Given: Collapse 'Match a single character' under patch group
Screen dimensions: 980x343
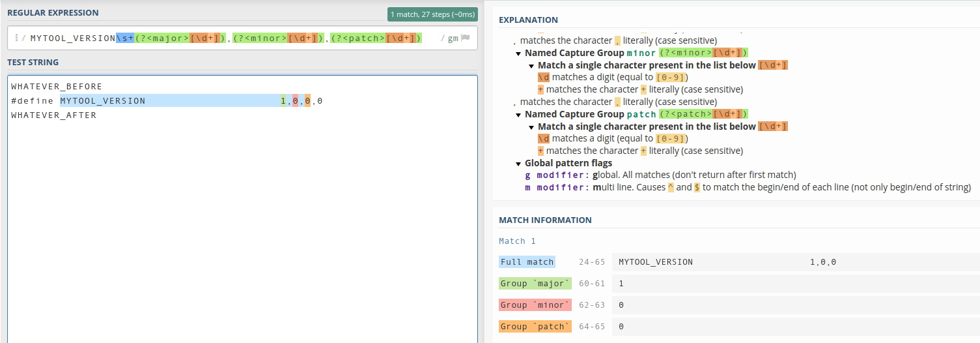Looking at the screenshot, I should 531,127.
